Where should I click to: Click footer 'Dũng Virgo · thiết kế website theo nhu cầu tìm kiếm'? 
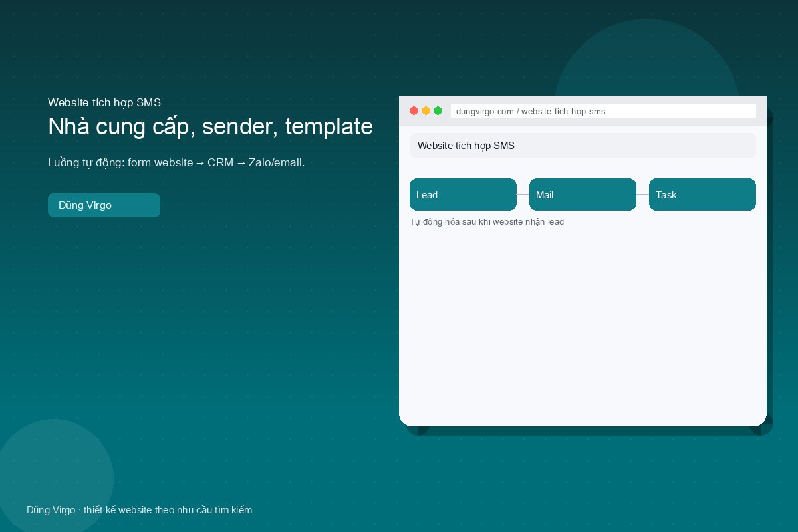coord(140,510)
